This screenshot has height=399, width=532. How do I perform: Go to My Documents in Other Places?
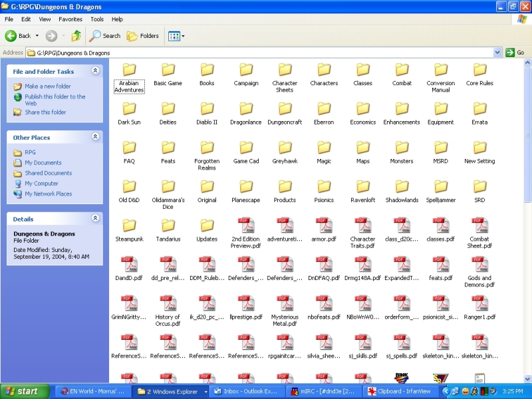pyautogui.click(x=43, y=162)
